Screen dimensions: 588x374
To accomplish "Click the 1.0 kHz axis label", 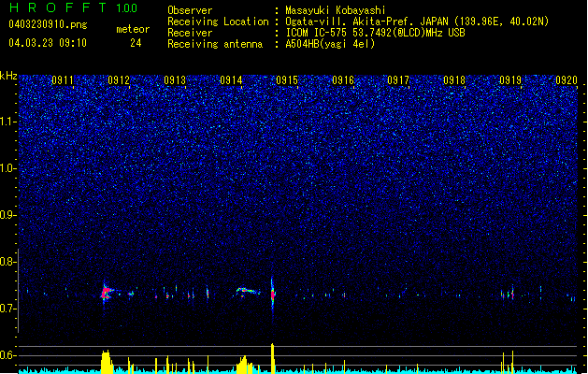I will point(8,168).
